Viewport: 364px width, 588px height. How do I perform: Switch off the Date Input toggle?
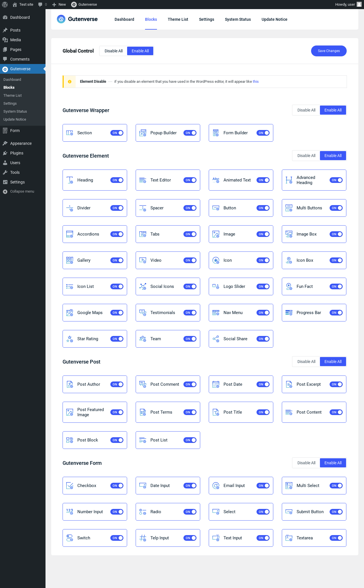point(190,486)
